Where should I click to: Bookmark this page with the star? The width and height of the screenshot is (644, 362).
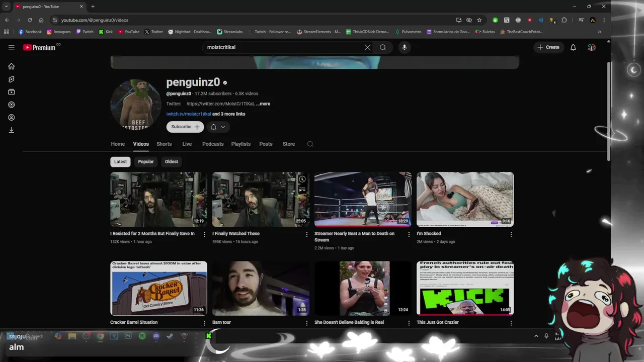click(479, 20)
